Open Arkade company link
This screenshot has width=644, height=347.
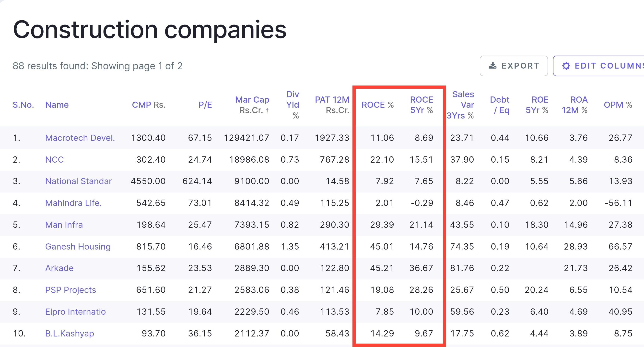click(59, 268)
